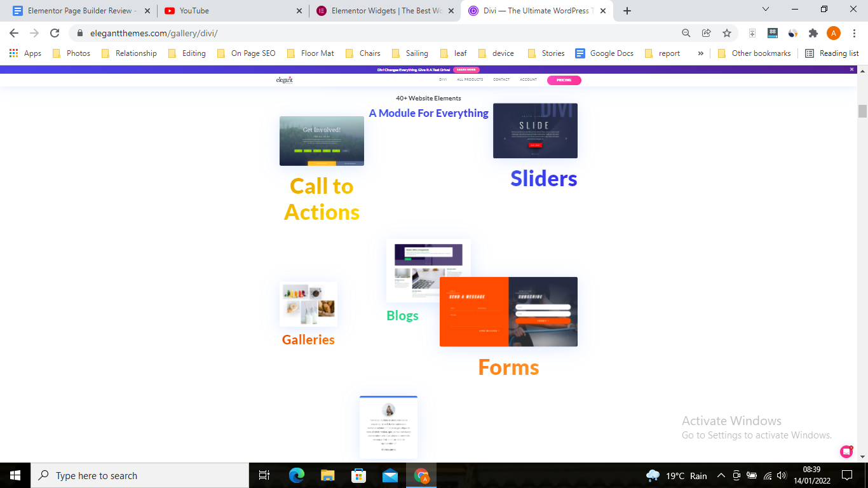Dismiss the purple Divi promo banner
This screenshot has width=868, height=488.
click(852, 69)
